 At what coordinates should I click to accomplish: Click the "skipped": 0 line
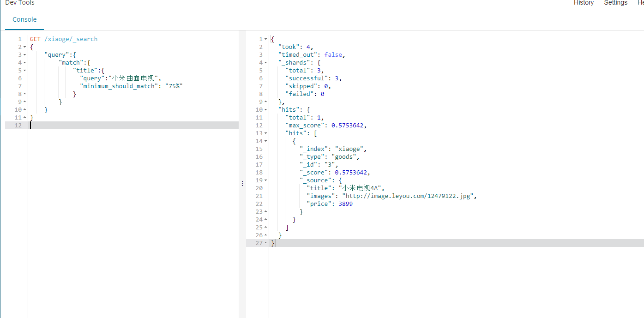click(x=308, y=86)
